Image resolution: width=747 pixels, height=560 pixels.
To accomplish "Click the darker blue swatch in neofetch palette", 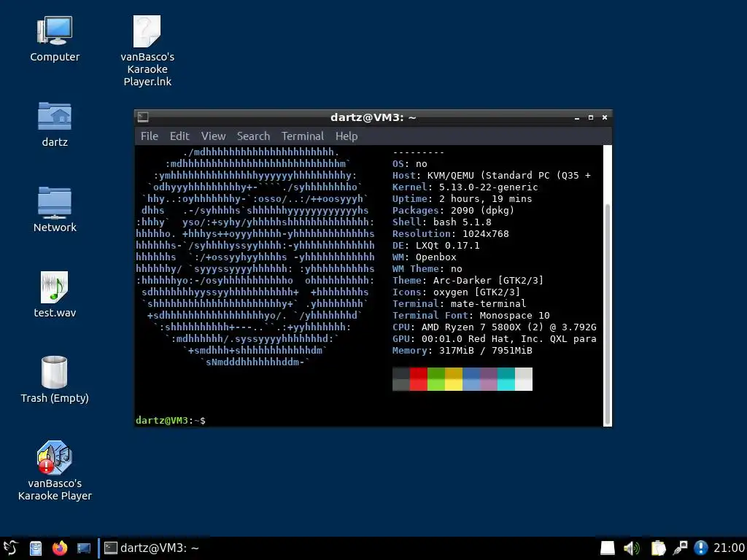I will pyautogui.click(x=471, y=373).
